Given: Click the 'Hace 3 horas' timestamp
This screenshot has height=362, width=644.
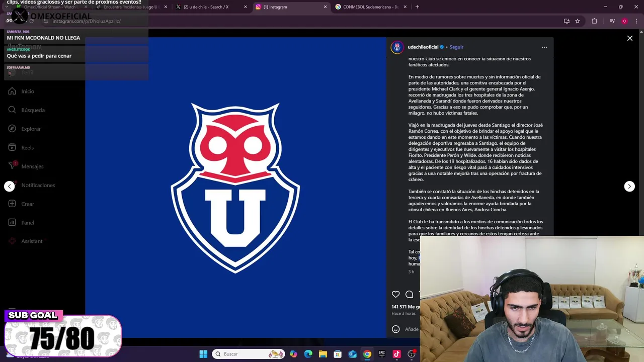Looking at the screenshot, I should coord(404,314).
